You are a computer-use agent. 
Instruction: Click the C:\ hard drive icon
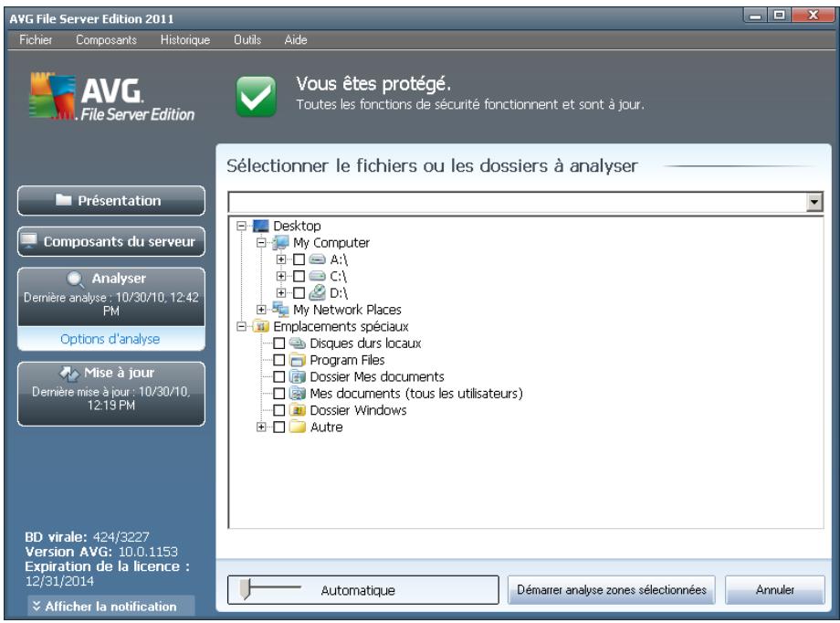(x=317, y=276)
